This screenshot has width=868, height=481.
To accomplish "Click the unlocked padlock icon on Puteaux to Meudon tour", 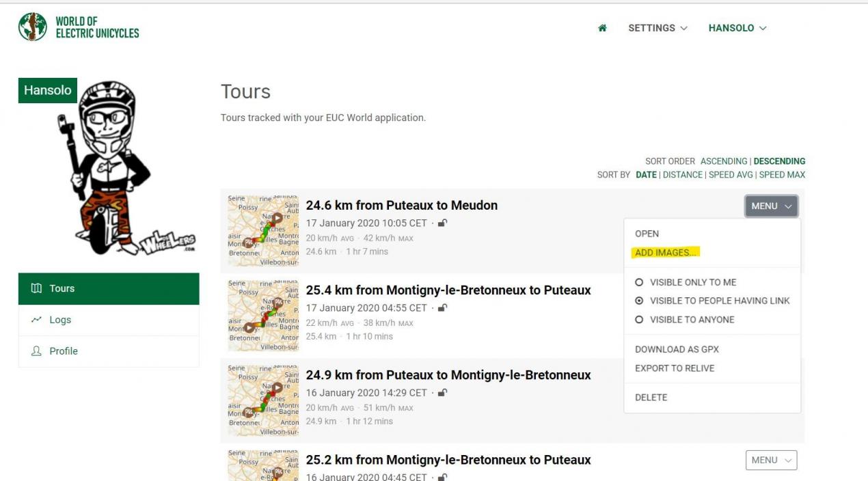I will coord(443,223).
